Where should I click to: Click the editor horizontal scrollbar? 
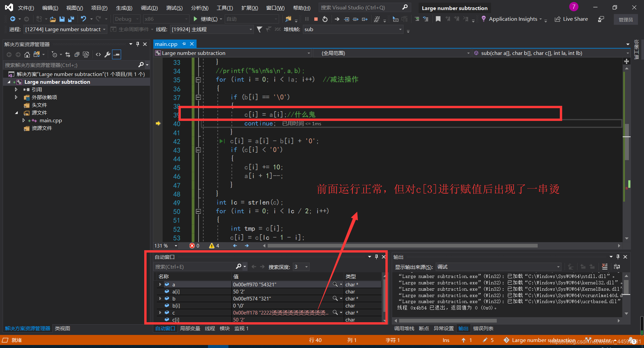(402, 246)
